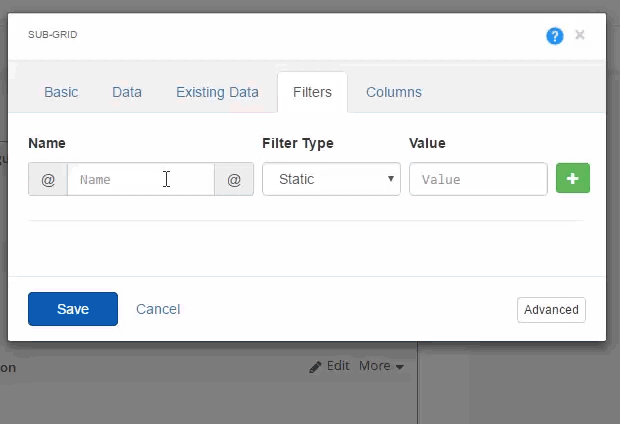The image size is (620, 424).
Task: Open the Advanced options button
Action: (x=551, y=310)
